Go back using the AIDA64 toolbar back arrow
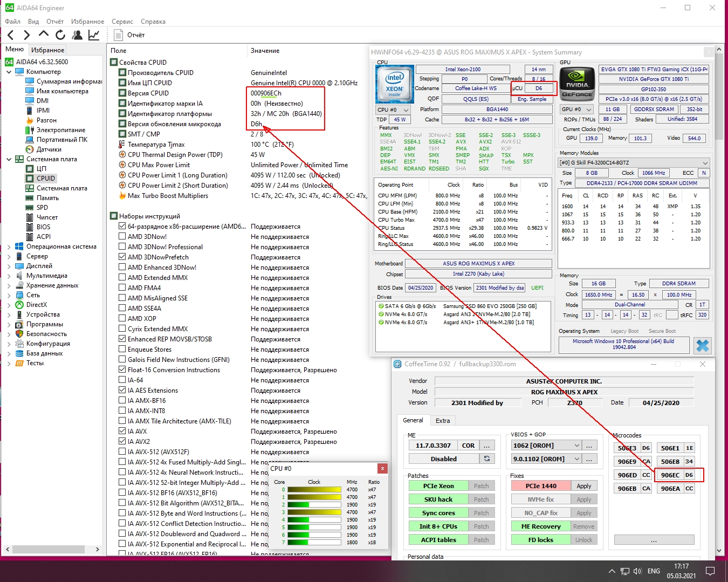The width and height of the screenshot is (728, 582). click(x=11, y=35)
